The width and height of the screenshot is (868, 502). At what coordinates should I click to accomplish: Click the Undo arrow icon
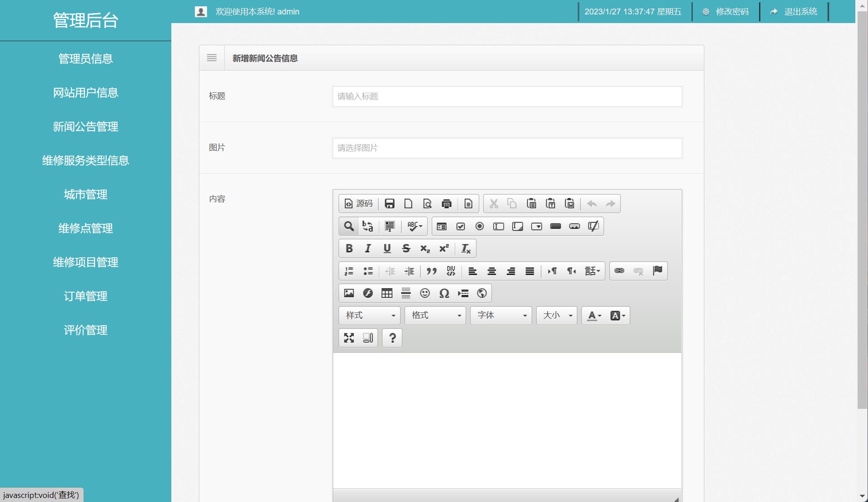coord(591,204)
